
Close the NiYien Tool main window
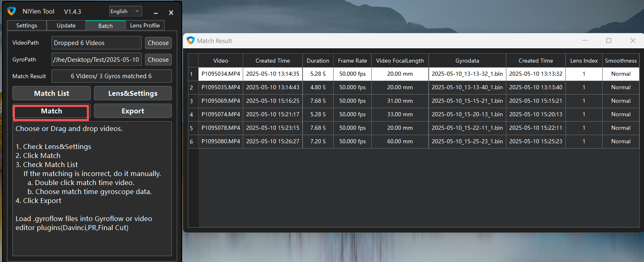click(x=171, y=13)
